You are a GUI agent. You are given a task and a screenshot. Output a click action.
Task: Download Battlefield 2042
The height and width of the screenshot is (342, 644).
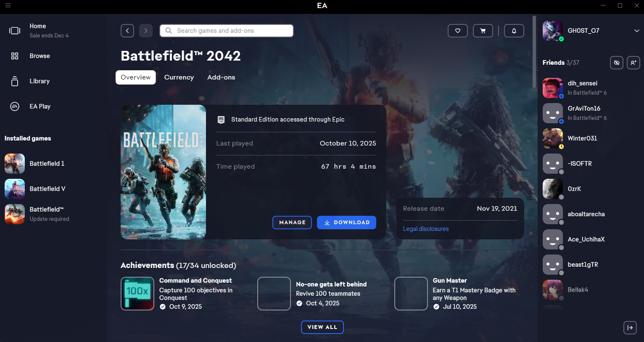pyautogui.click(x=346, y=223)
